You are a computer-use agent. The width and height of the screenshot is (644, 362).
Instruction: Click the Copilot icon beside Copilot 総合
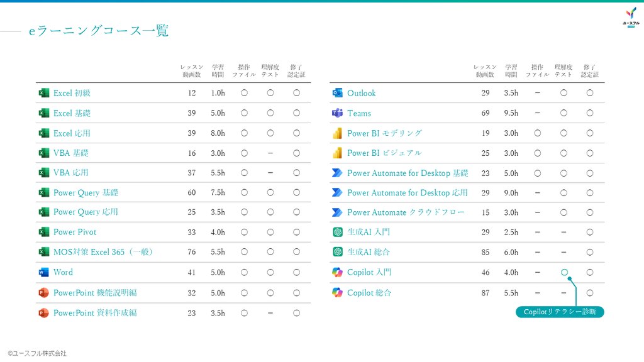tap(337, 293)
